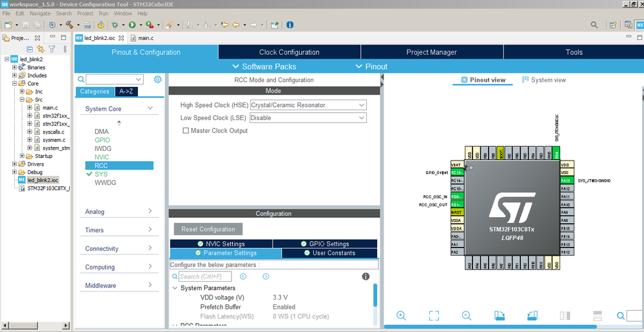Click the parameter info 'i' icon
Viewport: 644px width, 332px height.
pyautogui.click(x=366, y=277)
